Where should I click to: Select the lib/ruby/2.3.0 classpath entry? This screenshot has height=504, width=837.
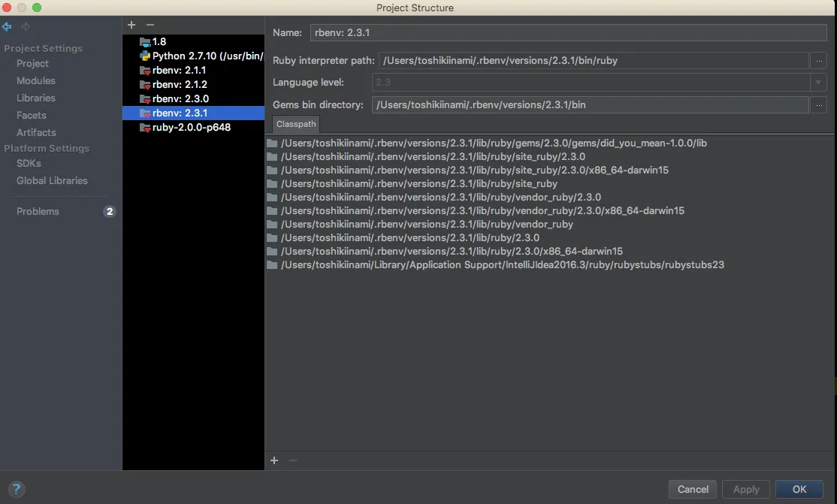coord(410,237)
